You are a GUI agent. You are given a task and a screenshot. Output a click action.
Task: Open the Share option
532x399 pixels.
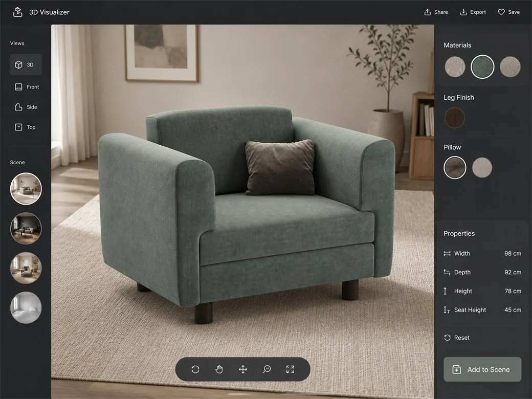click(x=436, y=12)
